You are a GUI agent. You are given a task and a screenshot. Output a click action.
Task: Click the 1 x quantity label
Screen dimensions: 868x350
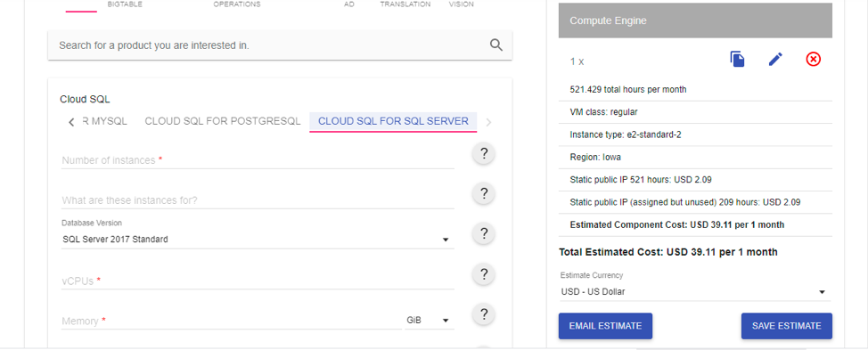(577, 62)
